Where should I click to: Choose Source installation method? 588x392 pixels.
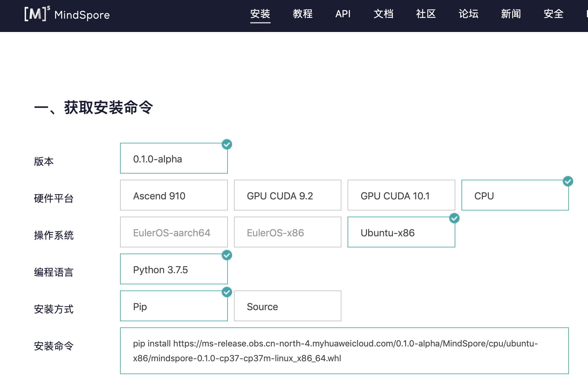288,306
